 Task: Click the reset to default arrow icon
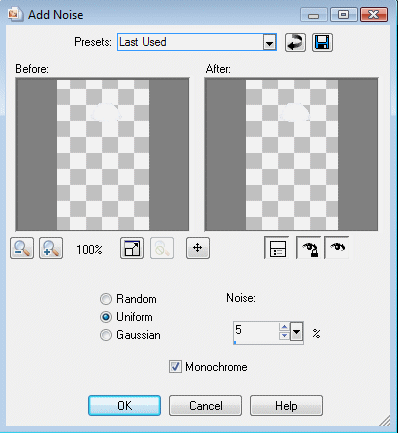pyautogui.click(x=295, y=42)
